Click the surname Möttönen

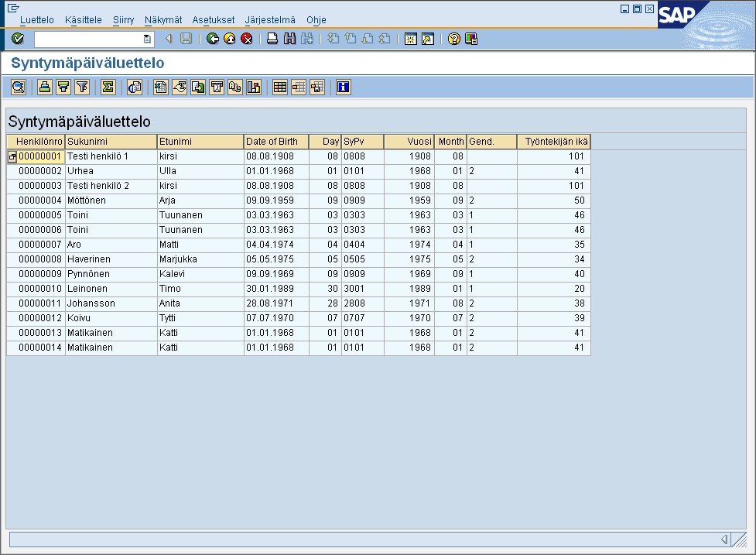point(87,200)
